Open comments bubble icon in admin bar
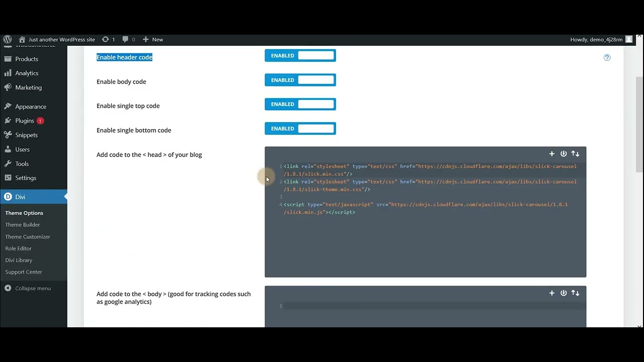 (125, 39)
